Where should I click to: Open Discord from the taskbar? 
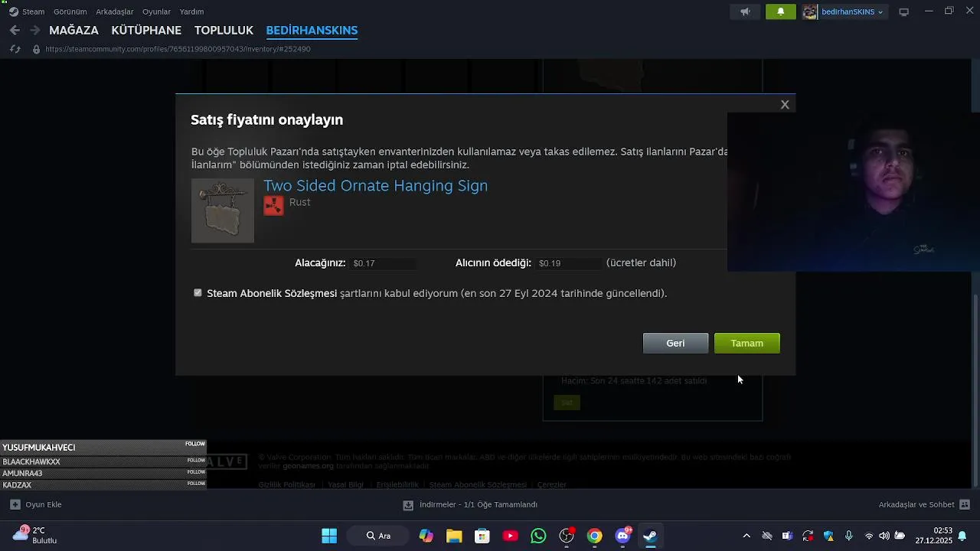coord(623,536)
